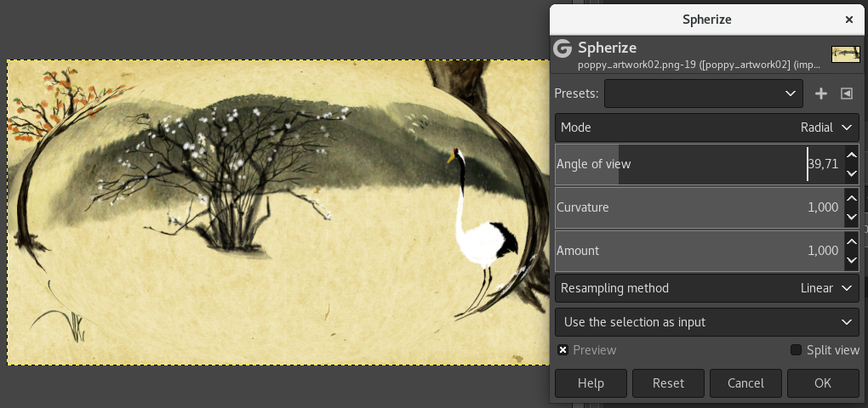
Task: Increase the Curvature value
Action: click(852, 198)
